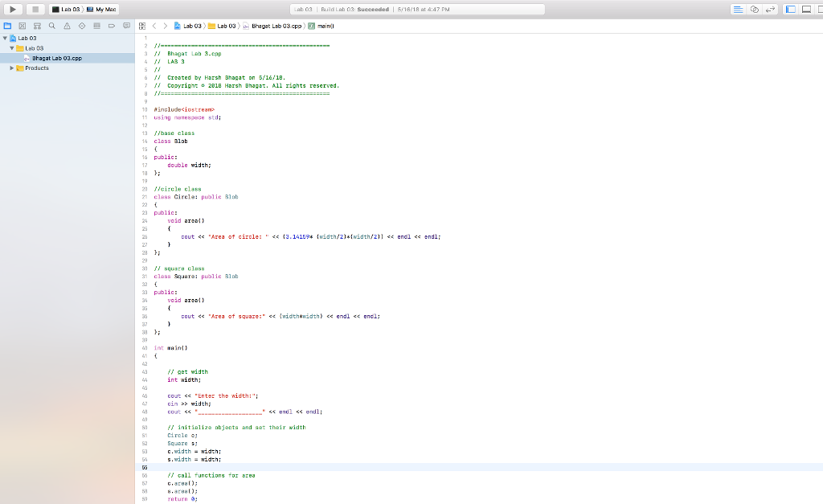Open the Issue navigator warning icon
The image size is (823, 504).
66,25
